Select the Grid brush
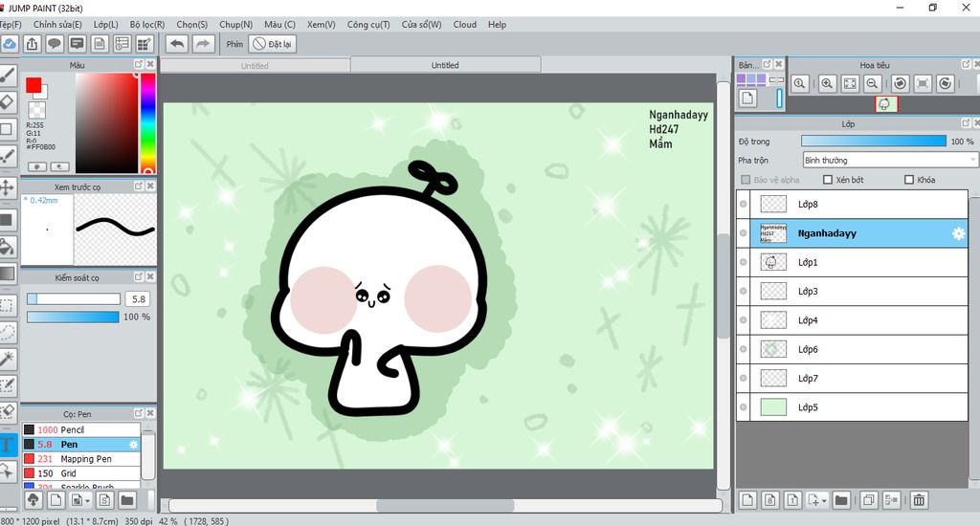 click(81, 472)
